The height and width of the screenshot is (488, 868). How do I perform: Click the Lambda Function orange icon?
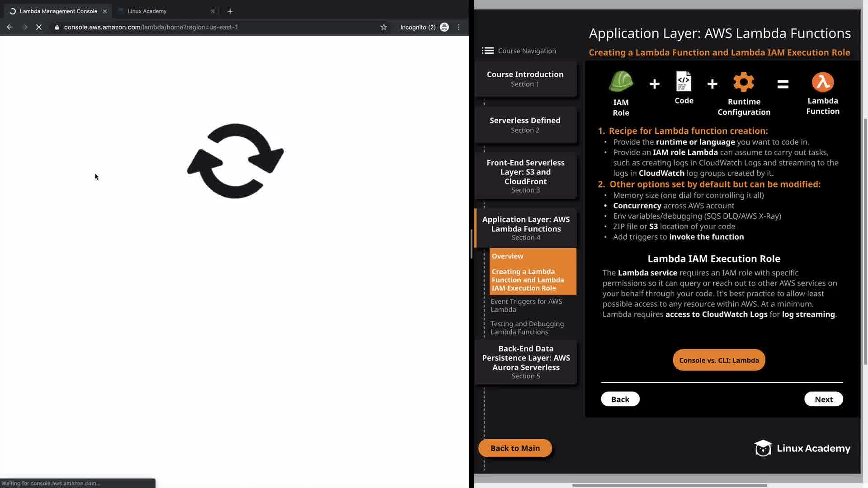(x=822, y=82)
